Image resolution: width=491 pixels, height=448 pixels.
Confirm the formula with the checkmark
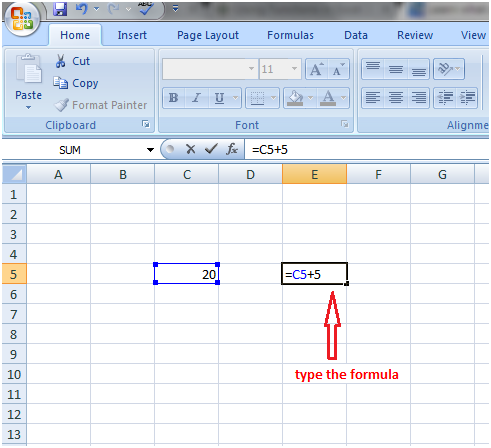pyautogui.click(x=211, y=149)
